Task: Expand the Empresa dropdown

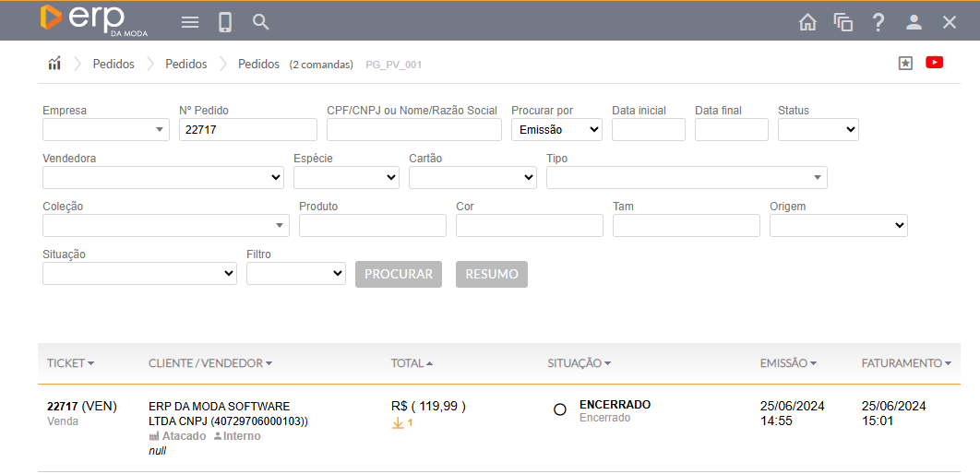Action: click(x=105, y=130)
